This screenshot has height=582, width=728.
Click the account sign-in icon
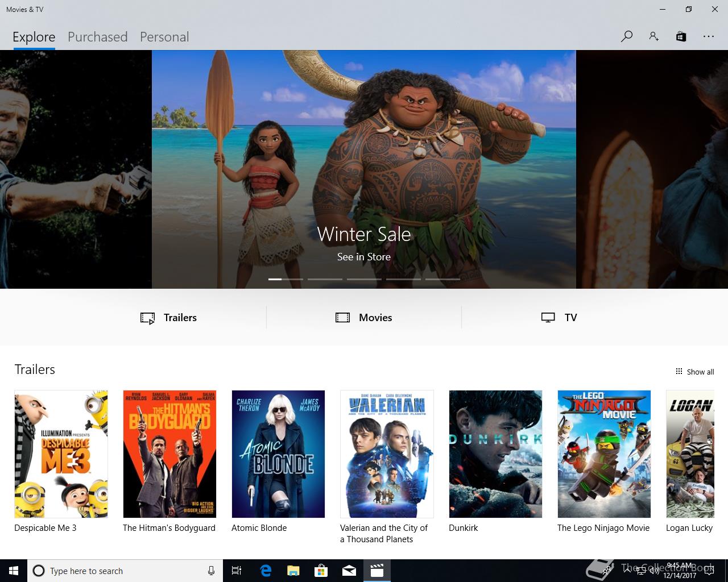pyautogui.click(x=654, y=36)
